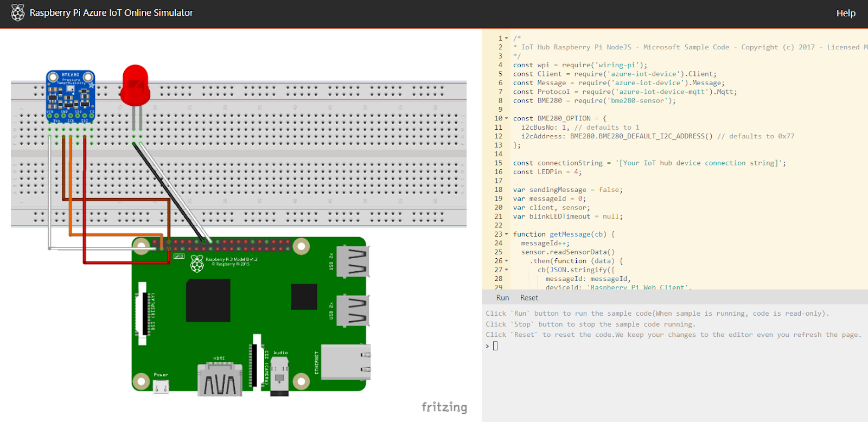Click 'var sendingMessage = false;' line
This screenshot has width=868, height=422.
(x=568, y=190)
